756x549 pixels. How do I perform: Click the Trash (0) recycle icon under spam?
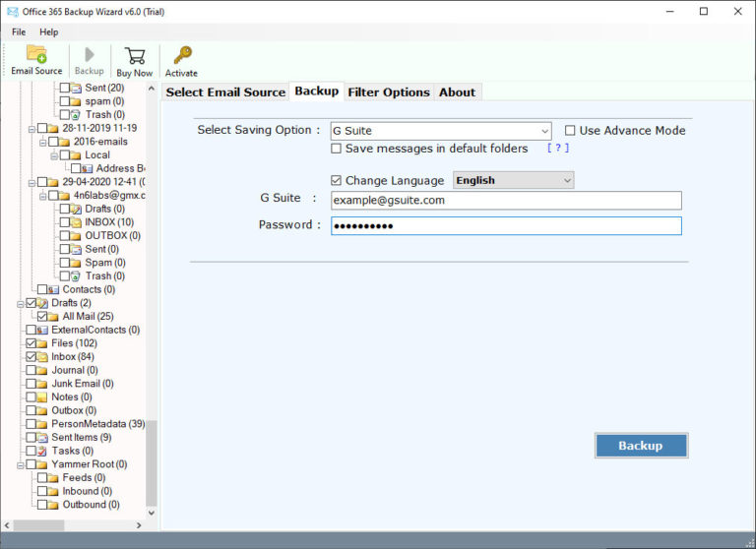coord(76,115)
